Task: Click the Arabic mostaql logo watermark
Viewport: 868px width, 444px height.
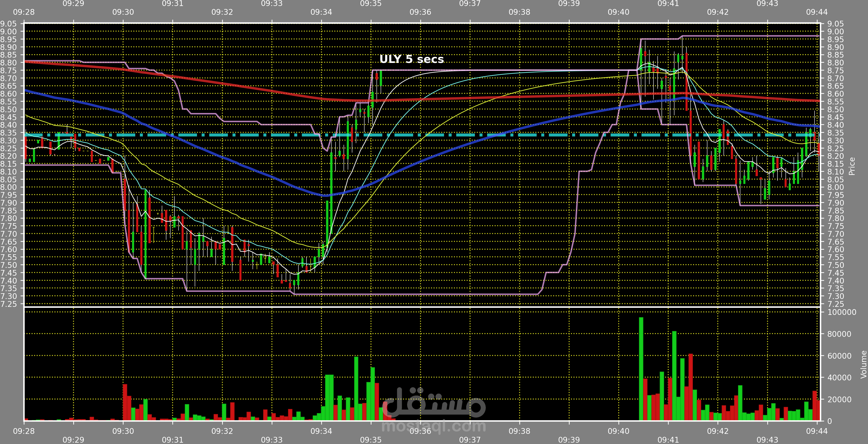Action: click(x=434, y=403)
